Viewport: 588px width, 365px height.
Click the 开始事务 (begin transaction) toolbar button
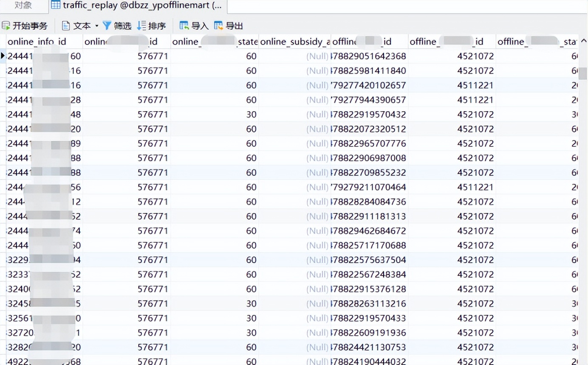coord(25,26)
